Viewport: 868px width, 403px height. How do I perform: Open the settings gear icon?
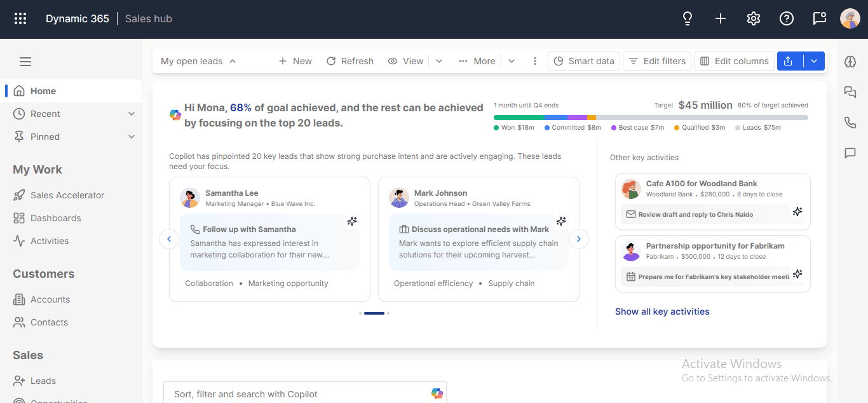coord(754,18)
